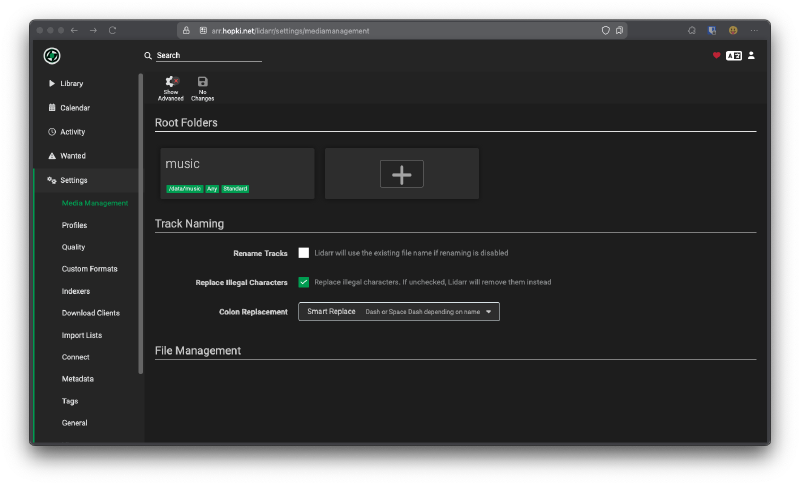Open the keyboard shortcuts icon in header
Image resolution: width=800 pixels, height=485 pixels.
click(734, 56)
